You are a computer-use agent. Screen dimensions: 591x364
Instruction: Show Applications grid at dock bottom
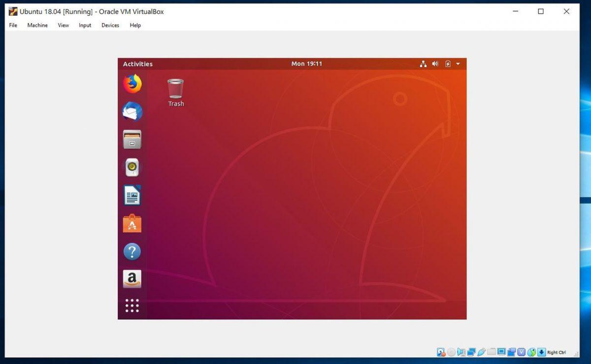point(132,305)
